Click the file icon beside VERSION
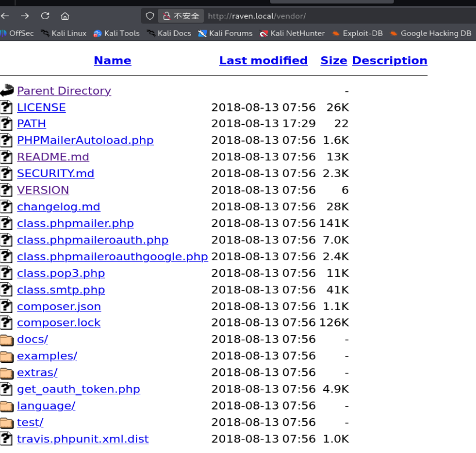 [x=6, y=190]
